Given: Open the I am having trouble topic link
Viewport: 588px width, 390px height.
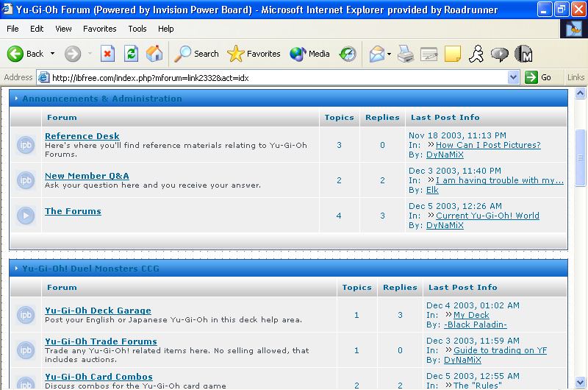Looking at the screenshot, I should (500, 180).
